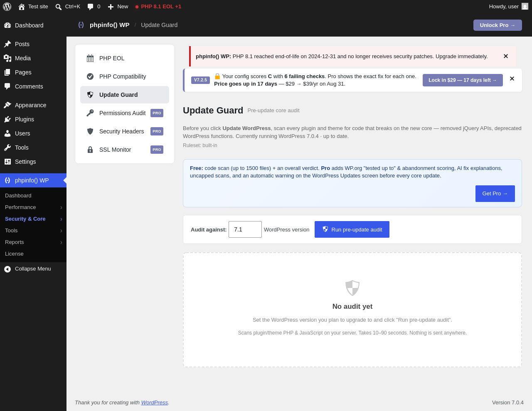
Task: Focus the Audit against version field
Action: pyautogui.click(x=245, y=229)
